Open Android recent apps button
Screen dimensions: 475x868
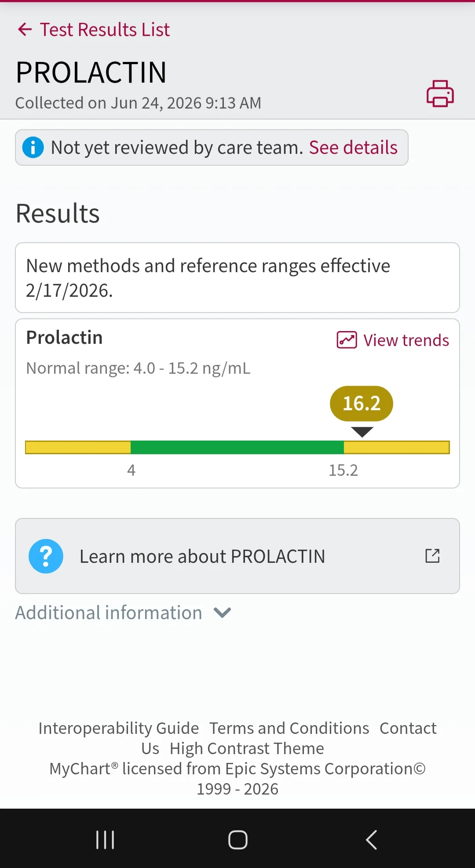click(105, 840)
